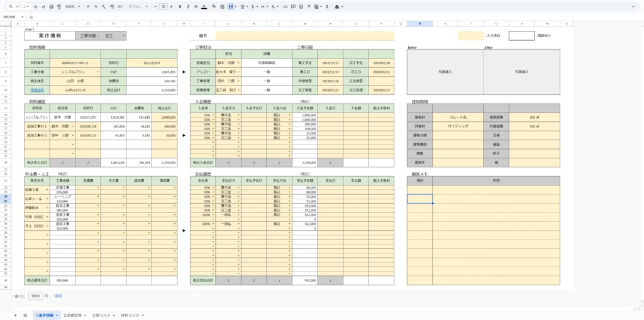Select the 税込請求合計 value 995,000
This screenshot has width=644, height=320.
(62, 280)
